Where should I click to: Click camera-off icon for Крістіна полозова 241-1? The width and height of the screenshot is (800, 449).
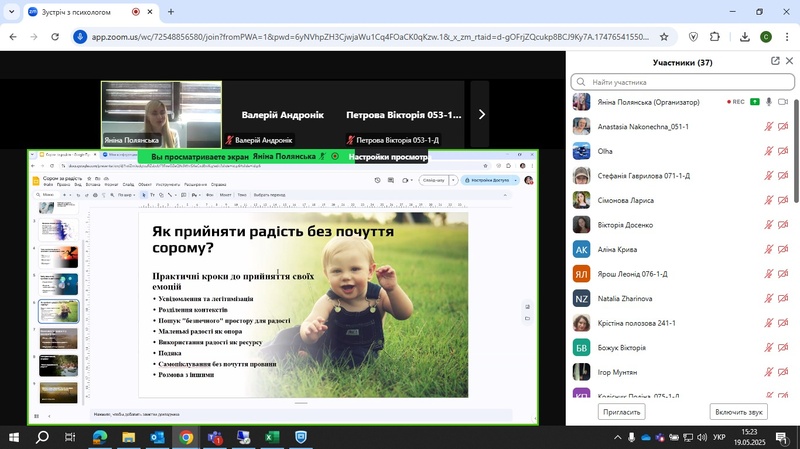pos(783,323)
